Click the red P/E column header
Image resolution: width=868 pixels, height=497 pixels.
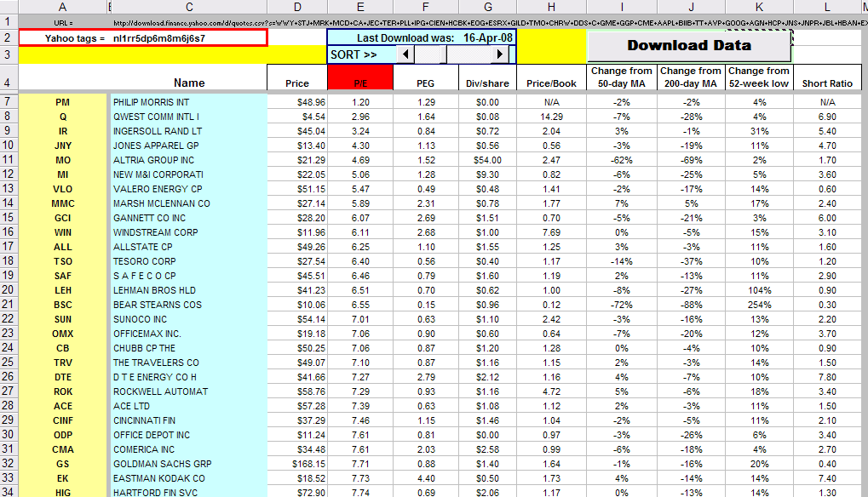pos(360,77)
